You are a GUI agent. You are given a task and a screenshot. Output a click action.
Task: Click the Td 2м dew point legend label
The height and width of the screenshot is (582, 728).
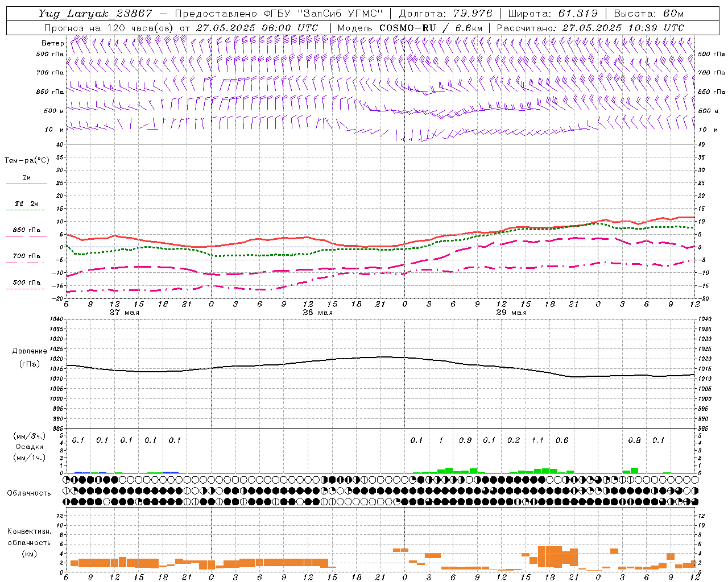click(26, 203)
